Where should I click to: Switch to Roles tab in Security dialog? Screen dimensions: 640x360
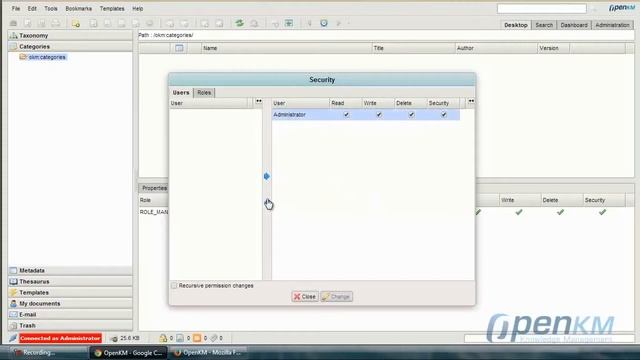(x=204, y=93)
